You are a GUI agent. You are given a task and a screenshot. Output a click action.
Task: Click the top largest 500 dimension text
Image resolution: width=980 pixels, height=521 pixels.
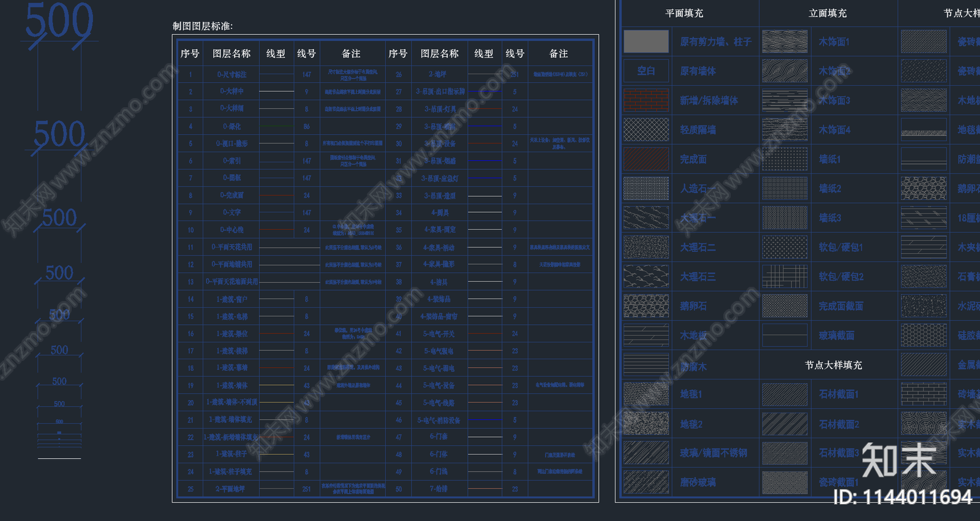click(59, 20)
